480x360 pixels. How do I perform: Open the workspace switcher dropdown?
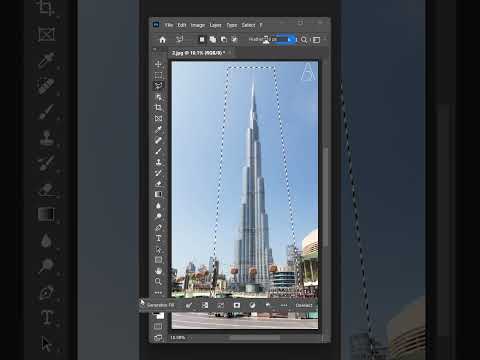pyautogui.click(x=316, y=40)
